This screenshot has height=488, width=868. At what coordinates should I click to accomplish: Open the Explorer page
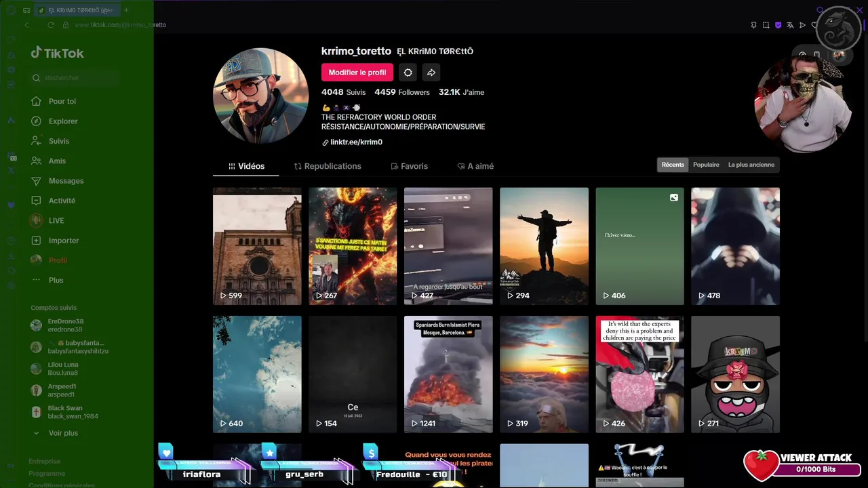tap(54, 121)
